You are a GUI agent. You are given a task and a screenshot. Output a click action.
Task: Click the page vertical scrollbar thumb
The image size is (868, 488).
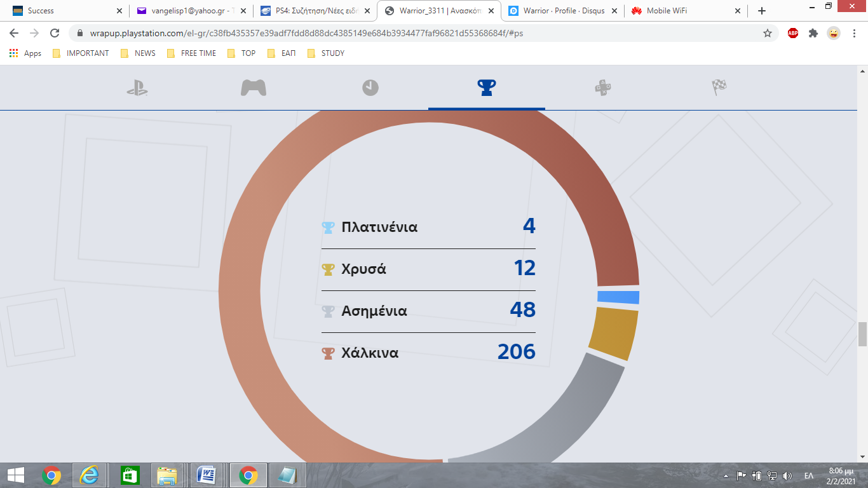(862, 334)
